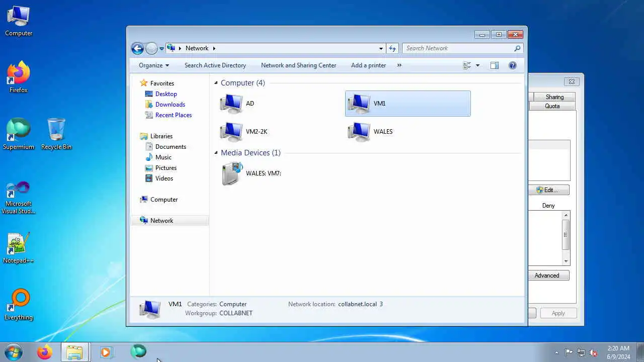Click Search Active Directory
This screenshot has width=644, height=362.
tap(215, 65)
